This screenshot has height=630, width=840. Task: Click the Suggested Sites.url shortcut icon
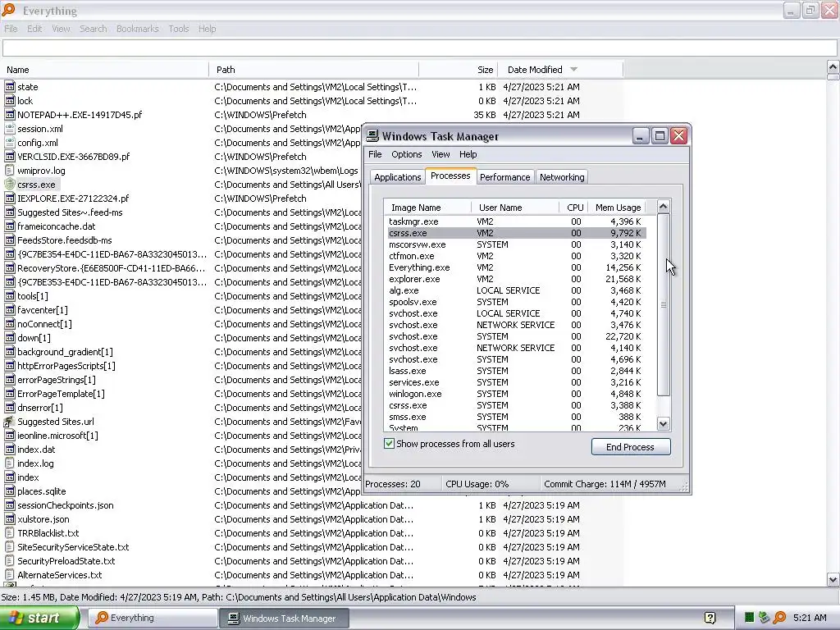tap(10, 422)
